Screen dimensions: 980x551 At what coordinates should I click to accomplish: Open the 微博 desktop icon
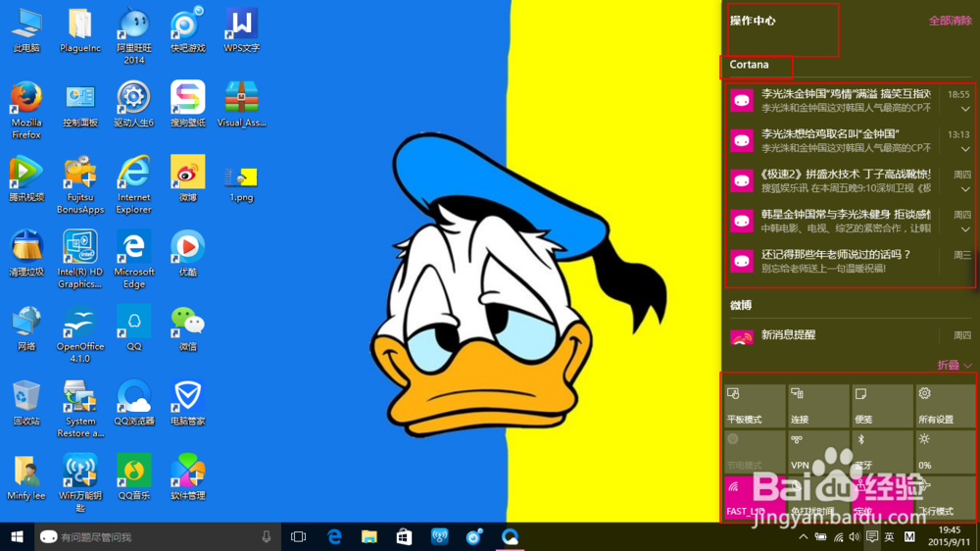[187, 178]
